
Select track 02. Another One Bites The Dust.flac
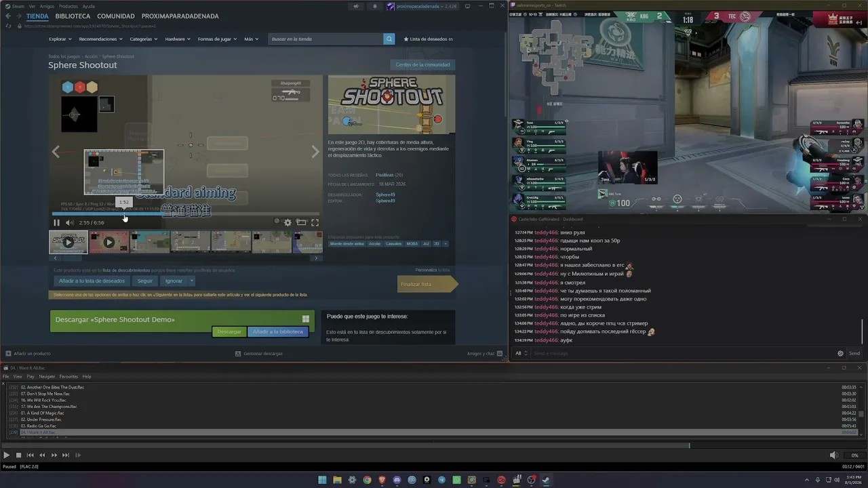tap(52, 387)
